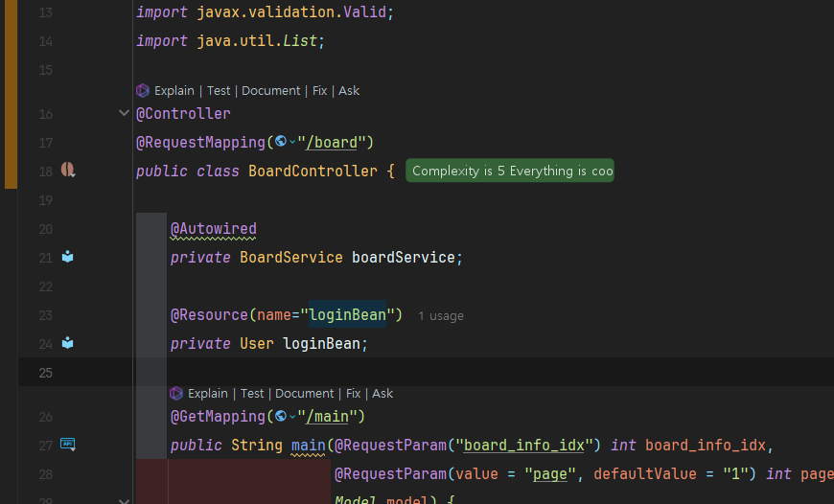
Task: Click Explain above the @Controller annotation
Action: tap(174, 91)
